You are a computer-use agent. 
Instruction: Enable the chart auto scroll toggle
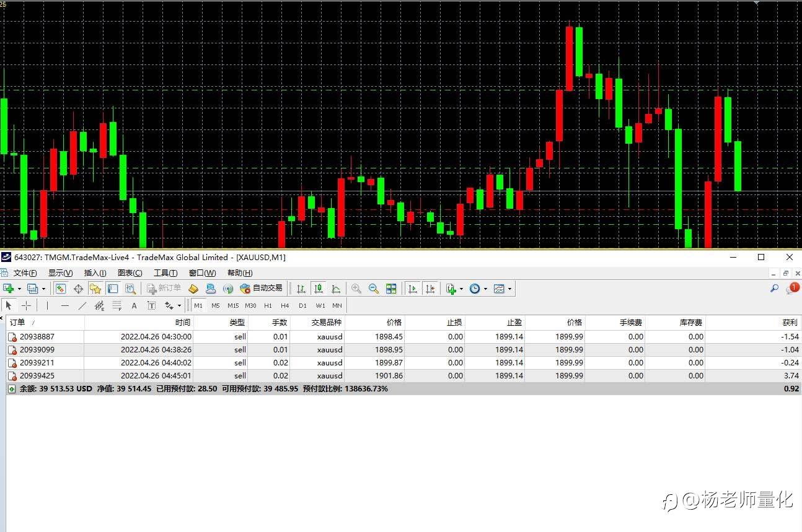pyautogui.click(x=413, y=289)
